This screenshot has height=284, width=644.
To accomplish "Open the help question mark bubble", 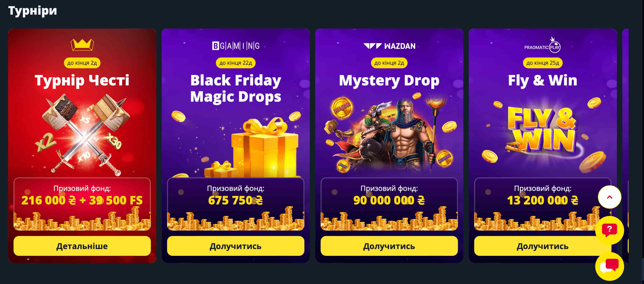I will pos(609,230).
